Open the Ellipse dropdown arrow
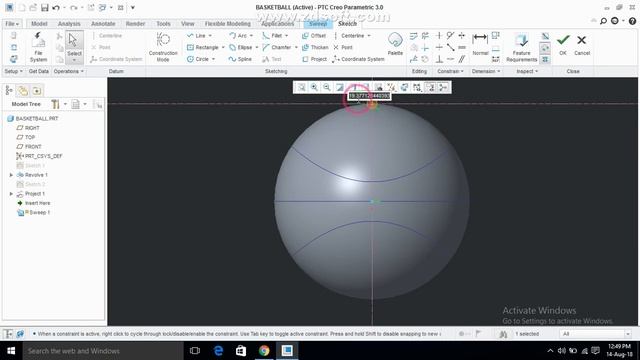The image size is (640, 360). click(x=257, y=48)
